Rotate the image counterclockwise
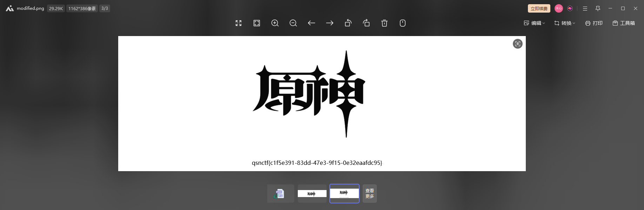The width and height of the screenshot is (644, 210). 348,23
